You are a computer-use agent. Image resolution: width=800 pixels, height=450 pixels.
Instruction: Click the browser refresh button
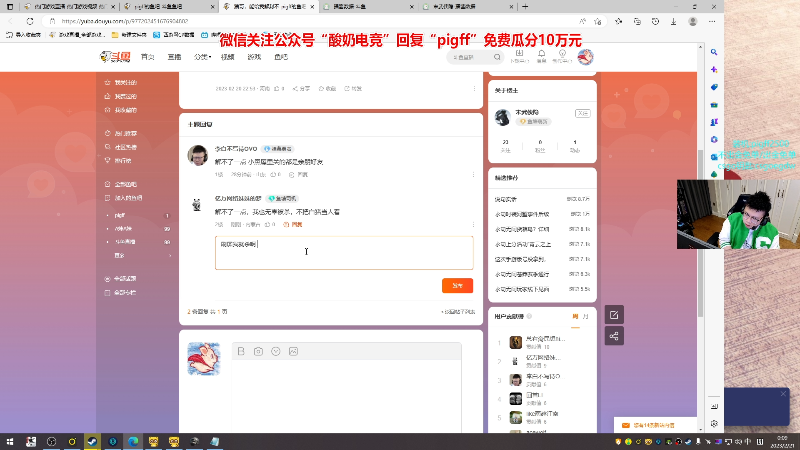(30, 21)
